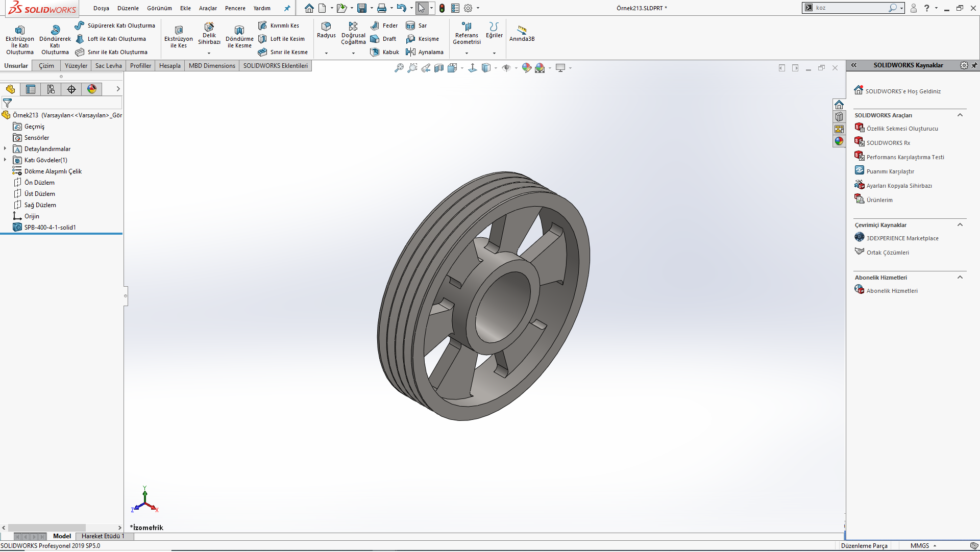The height and width of the screenshot is (552, 980).
Task: Open the Araçlar menu
Action: point(208,8)
